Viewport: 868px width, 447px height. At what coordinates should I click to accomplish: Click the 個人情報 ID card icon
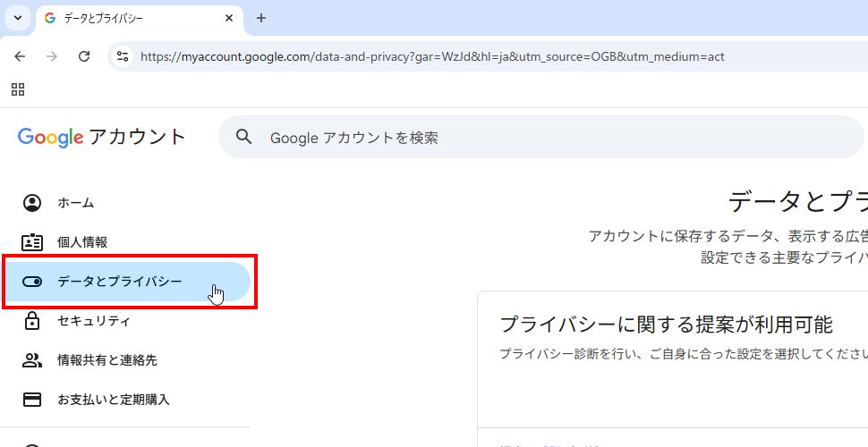point(32,242)
